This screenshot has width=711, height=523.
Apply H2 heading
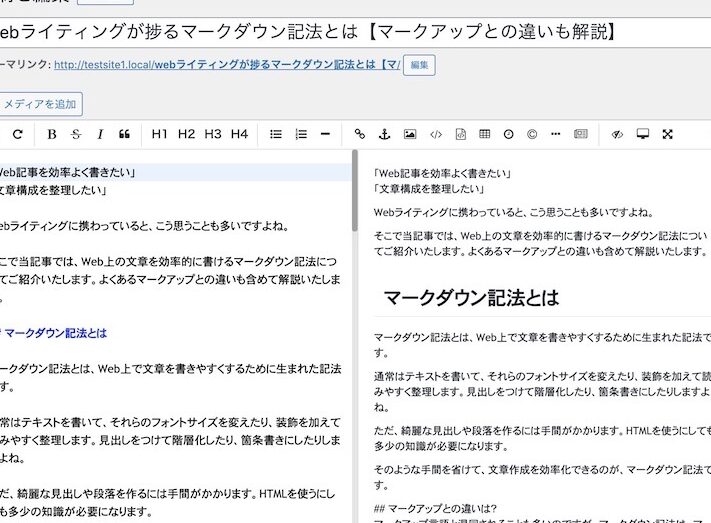coord(186,134)
